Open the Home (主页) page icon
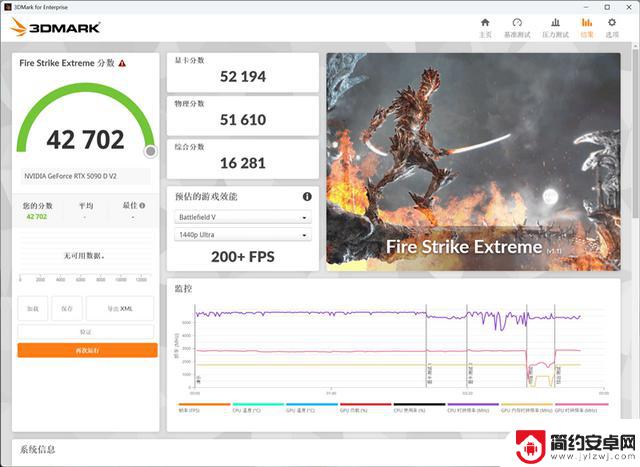Screen dimensions: 640x467 pyautogui.click(x=485, y=22)
